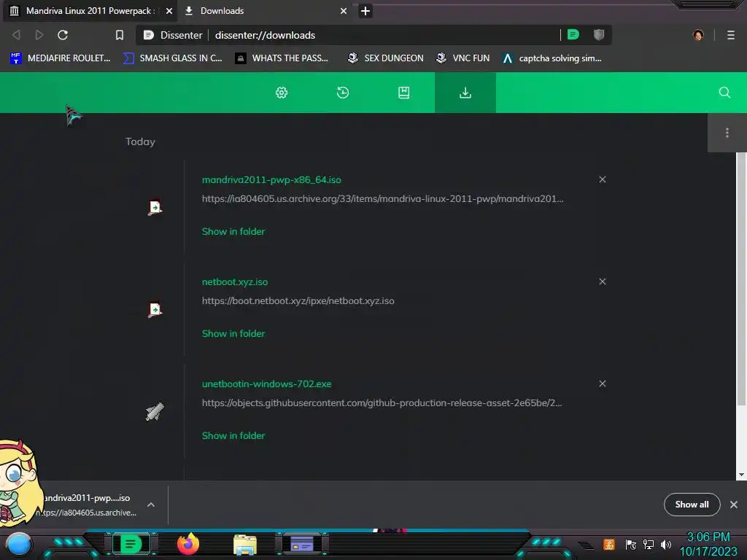Open a new tab with plus button
The height and width of the screenshot is (560, 747).
[365, 11]
